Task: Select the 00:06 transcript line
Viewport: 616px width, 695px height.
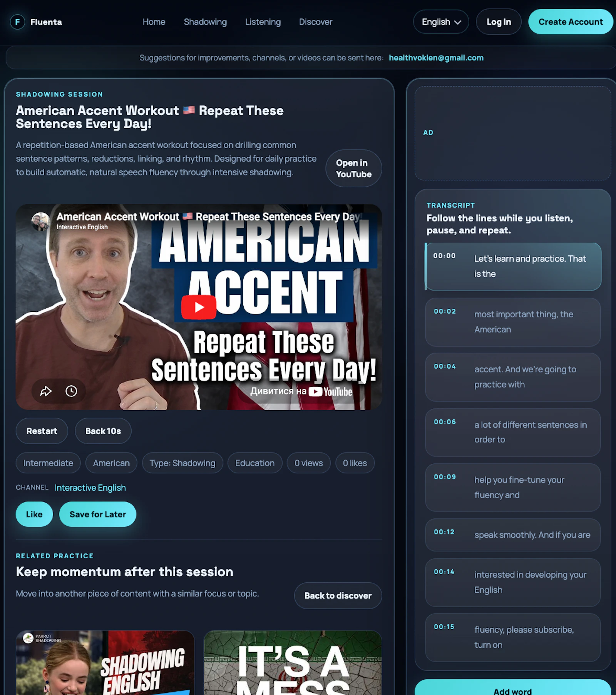Action: click(x=513, y=433)
